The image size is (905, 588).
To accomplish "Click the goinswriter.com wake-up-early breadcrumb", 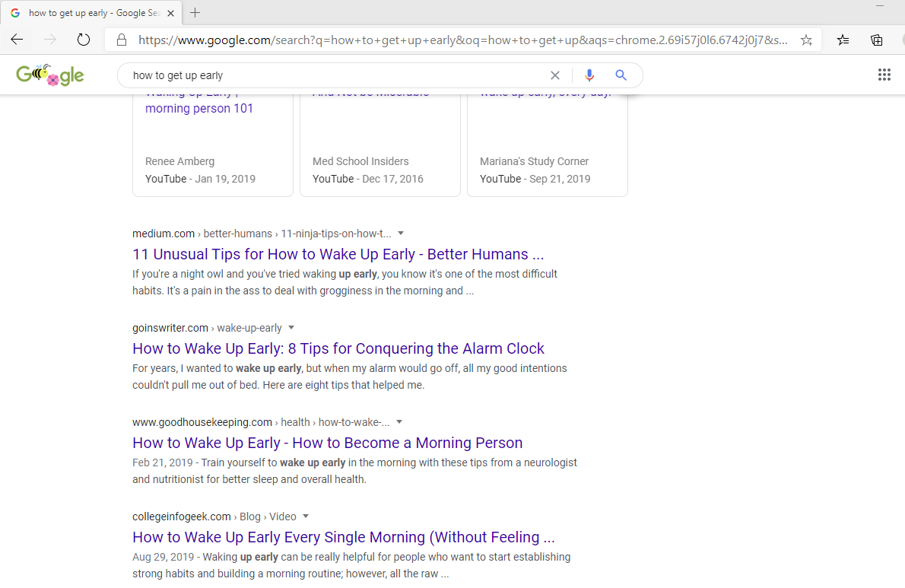I will [207, 328].
